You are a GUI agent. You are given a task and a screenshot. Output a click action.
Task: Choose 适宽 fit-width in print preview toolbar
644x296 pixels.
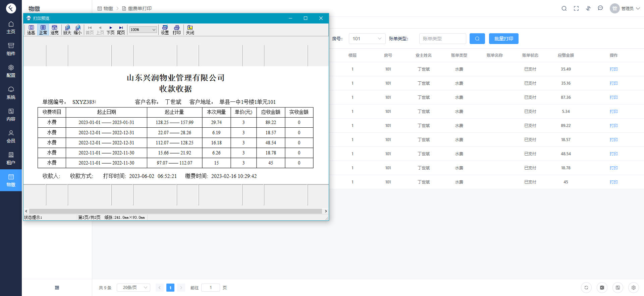(x=54, y=30)
